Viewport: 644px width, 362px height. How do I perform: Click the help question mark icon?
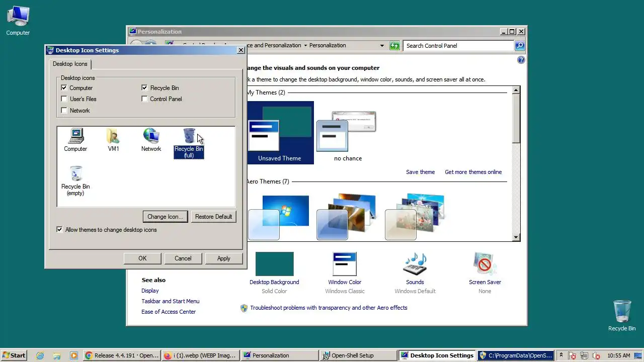521,60
